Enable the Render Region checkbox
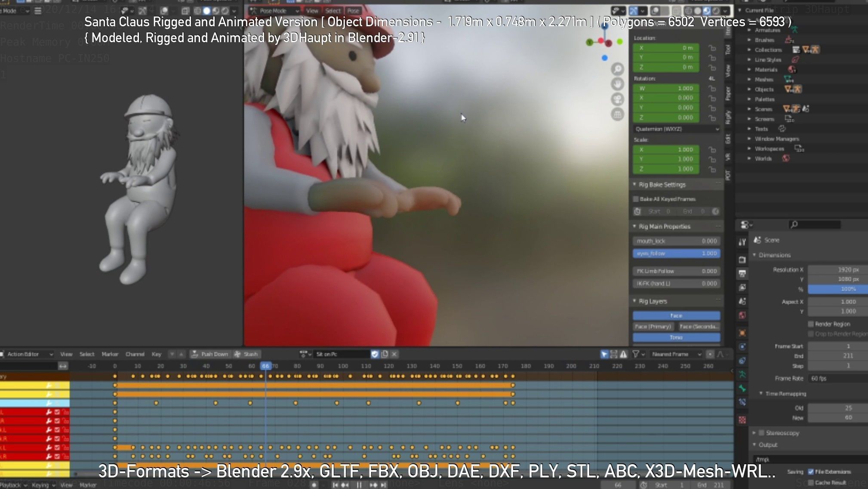This screenshot has width=868, height=489. coord(811,324)
